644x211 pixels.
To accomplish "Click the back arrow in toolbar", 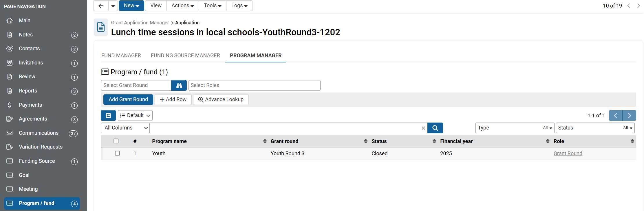I will click(101, 6).
